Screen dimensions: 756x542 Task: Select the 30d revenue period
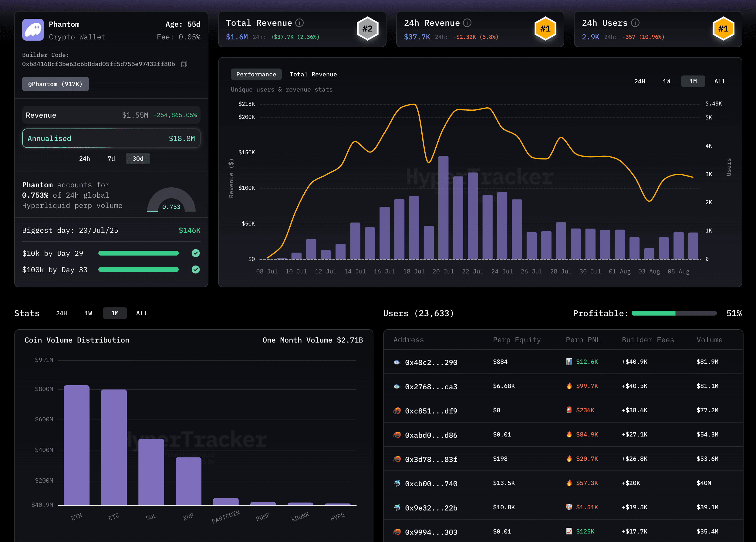tap(138, 159)
